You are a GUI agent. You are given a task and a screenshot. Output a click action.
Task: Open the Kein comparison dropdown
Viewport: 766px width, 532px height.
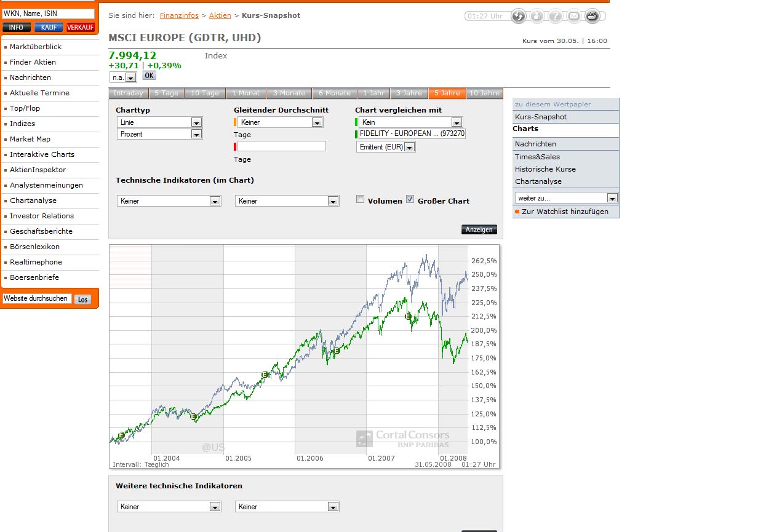tap(411, 122)
